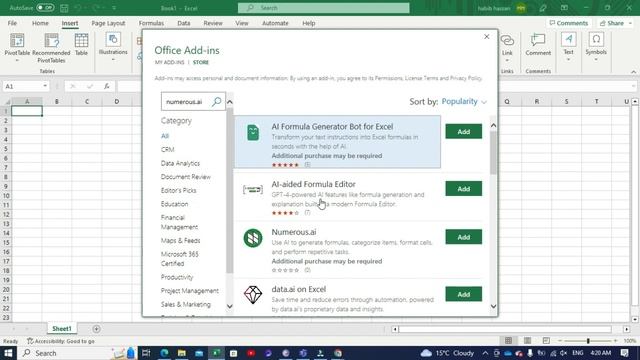The height and width of the screenshot is (360, 640).
Task: Click the Numerous.ai logo icon
Action: point(253,238)
